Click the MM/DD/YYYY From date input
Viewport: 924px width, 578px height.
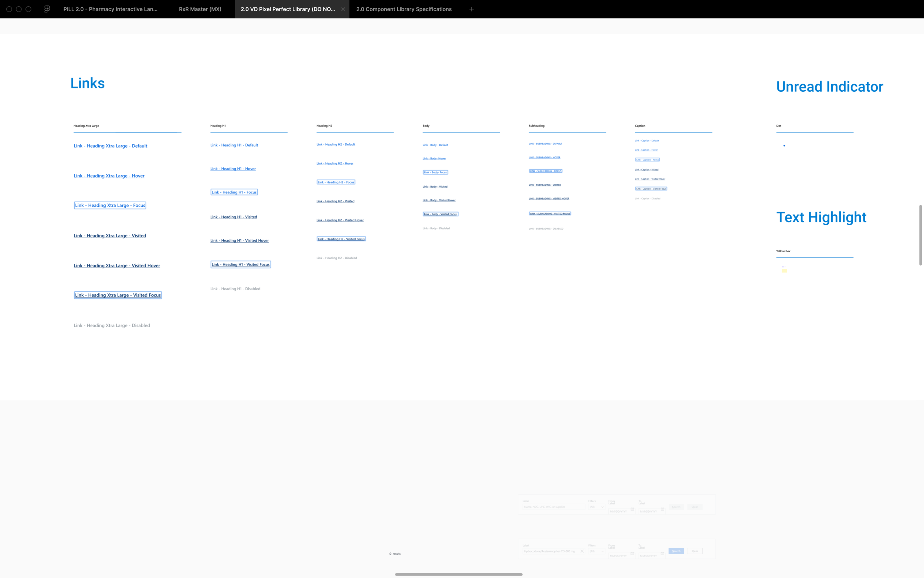click(x=618, y=511)
